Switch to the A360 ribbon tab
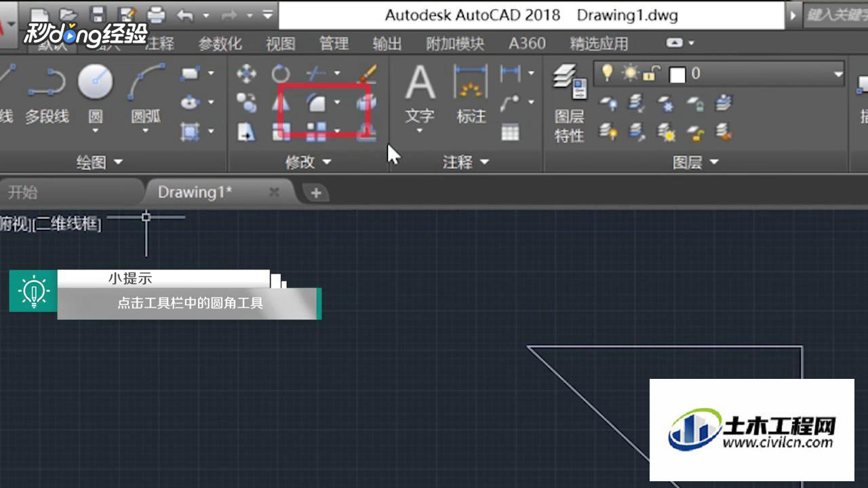 pos(527,43)
